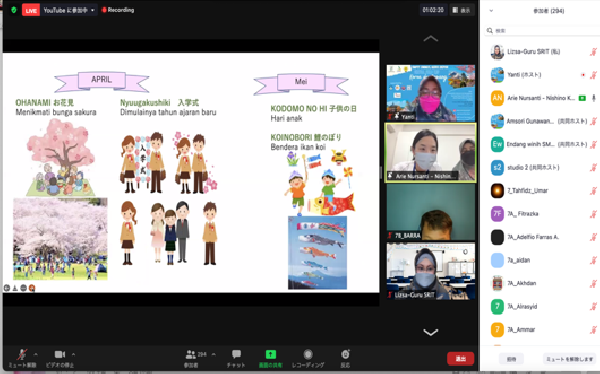Click the recording icon in bottom toolbar
The width and height of the screenshot is (600, 374).
[308, 354]
